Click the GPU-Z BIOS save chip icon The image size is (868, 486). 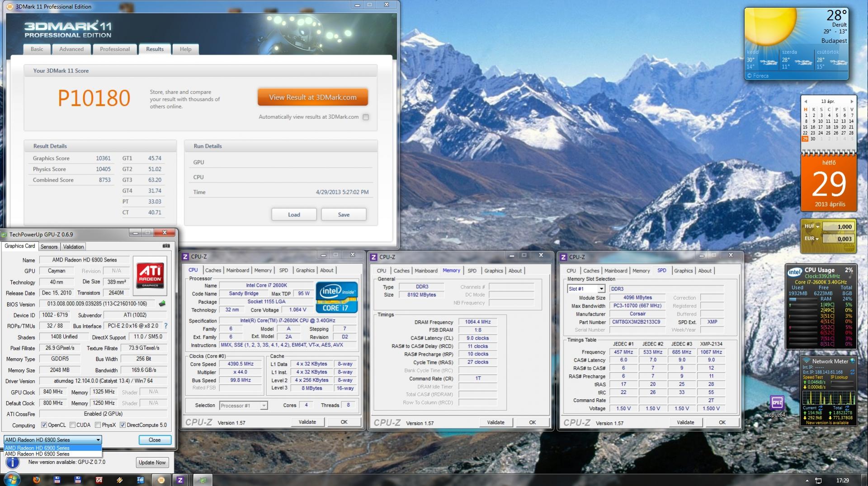coord(162,304)
